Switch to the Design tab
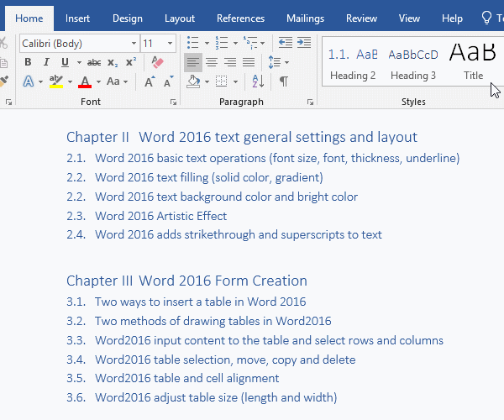 (128, 18)
